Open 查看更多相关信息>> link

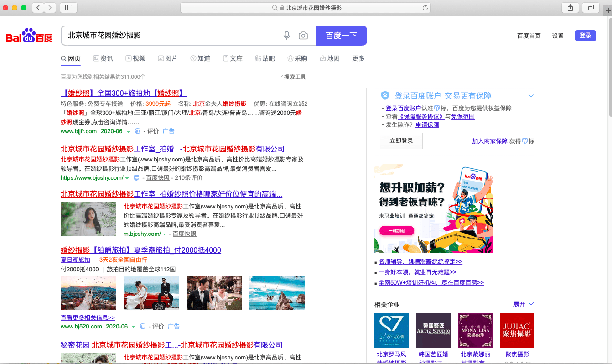(x=88, y=317)
